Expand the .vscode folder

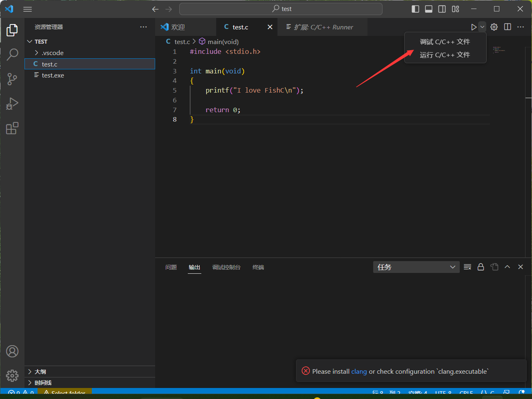point(90,53)
